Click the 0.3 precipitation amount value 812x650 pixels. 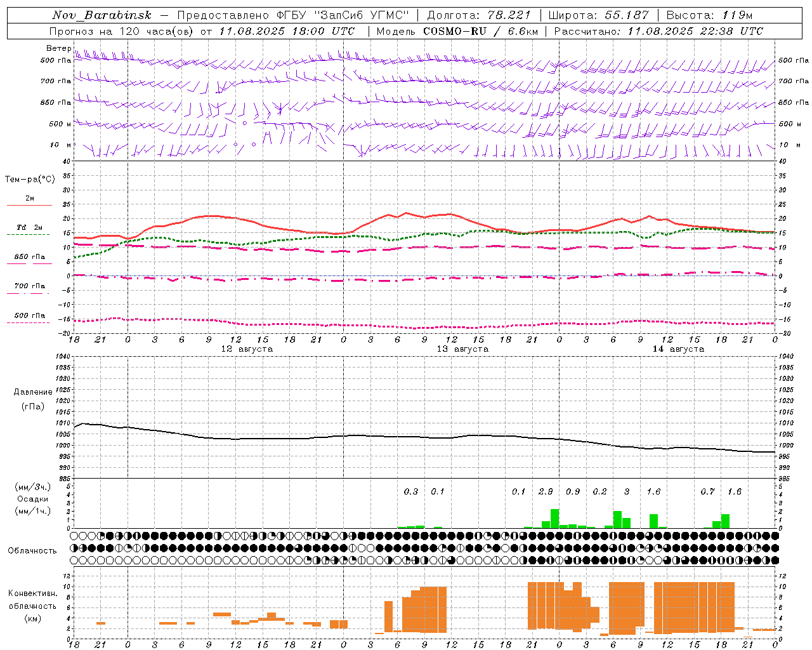click(411, 491)
